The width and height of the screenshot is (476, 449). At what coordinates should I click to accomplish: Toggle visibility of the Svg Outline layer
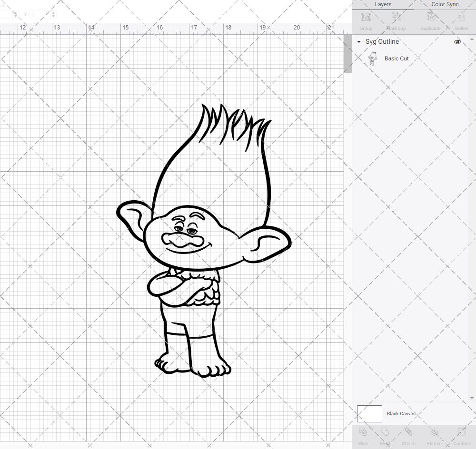point(457,42)
